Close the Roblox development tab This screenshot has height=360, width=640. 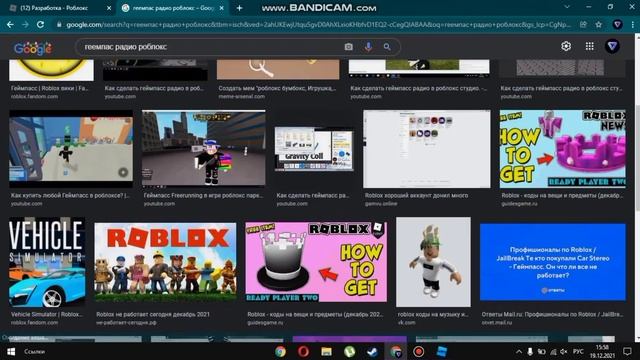tap(109, 8)
